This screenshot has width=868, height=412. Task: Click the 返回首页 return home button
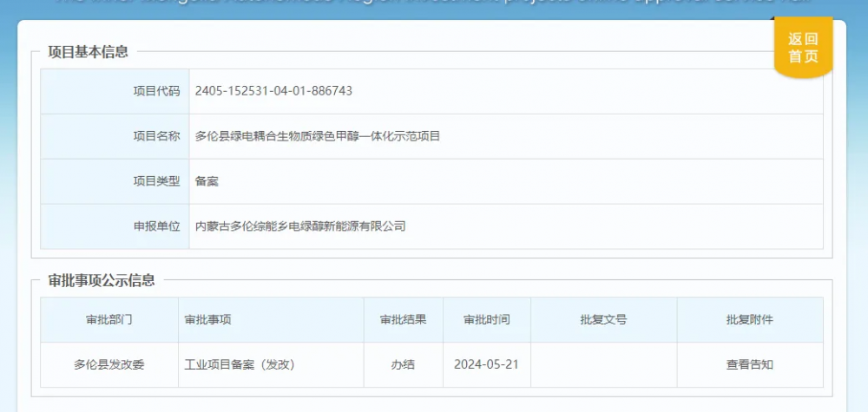pyautogui.click(x=803, y=48)
